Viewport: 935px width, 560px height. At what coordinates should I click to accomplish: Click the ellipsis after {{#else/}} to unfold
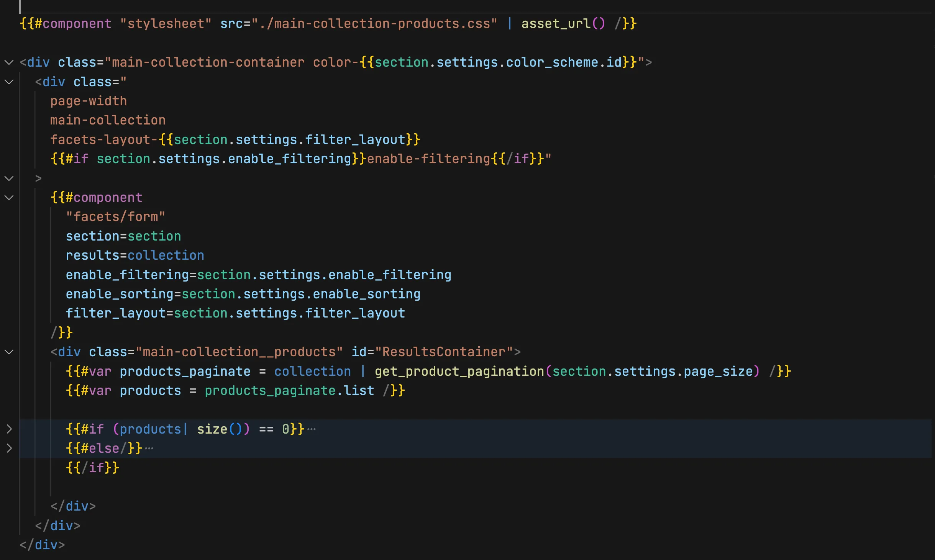[x=149, y=449]
